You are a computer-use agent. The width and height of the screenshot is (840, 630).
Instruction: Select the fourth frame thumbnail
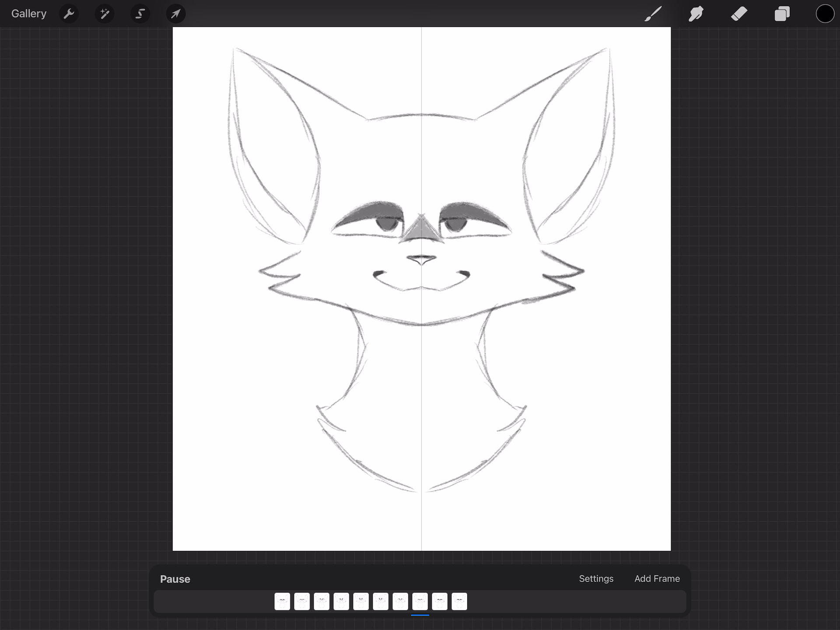(341, 602)
